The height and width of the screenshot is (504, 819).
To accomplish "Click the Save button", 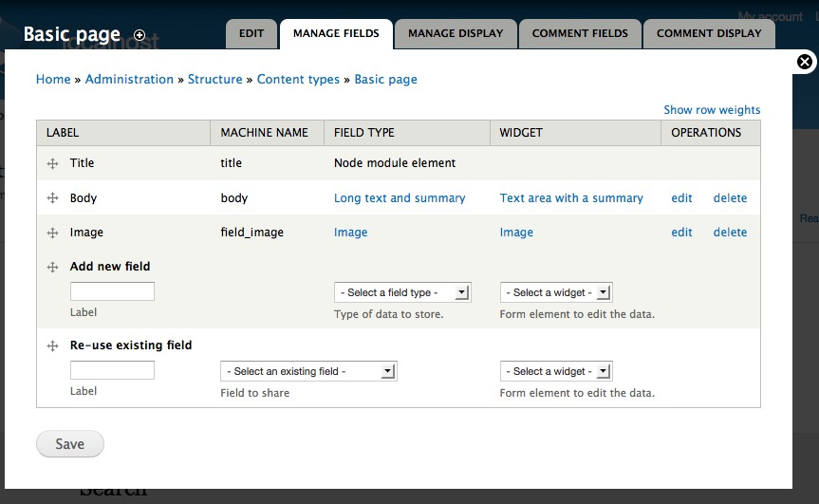I will pos(70,444).
